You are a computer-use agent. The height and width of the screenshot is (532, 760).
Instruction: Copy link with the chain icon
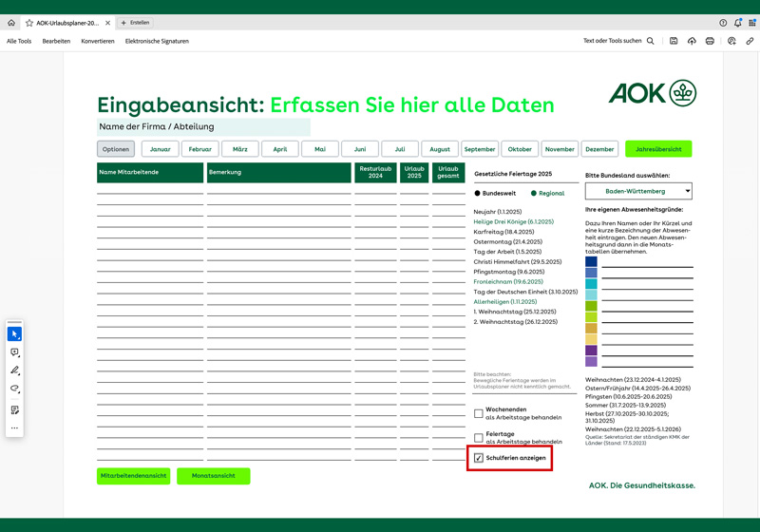click(x=750, y=41)
